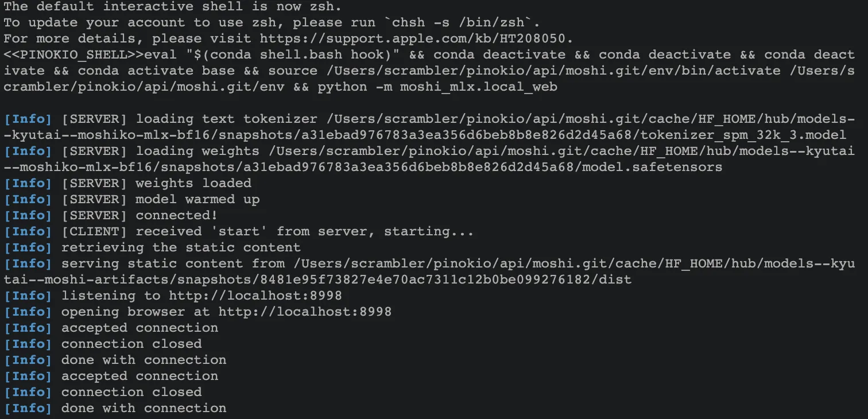Select the 'weights loaded' log line
868x419 pixels.
click(x=127, y=183)
